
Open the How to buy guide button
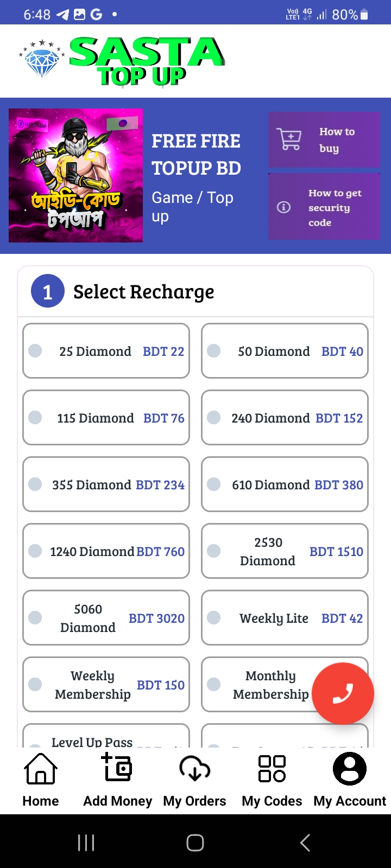click(324, 140)
